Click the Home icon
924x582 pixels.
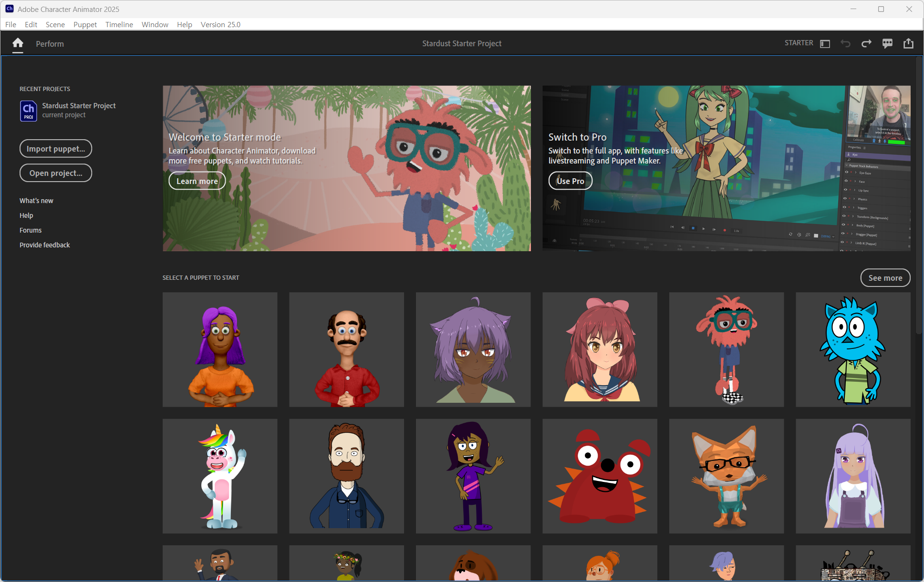tap(18, 43)
